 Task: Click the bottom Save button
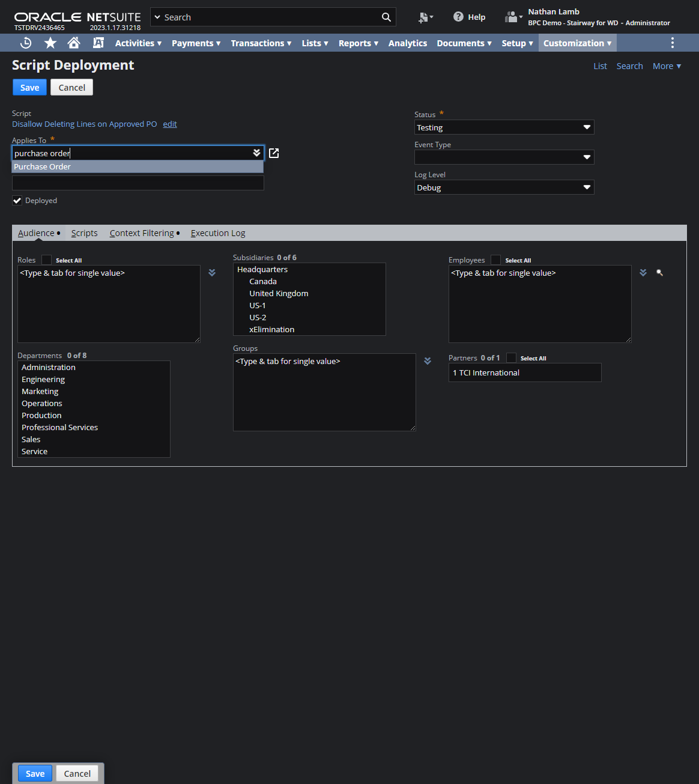[35, 773]
